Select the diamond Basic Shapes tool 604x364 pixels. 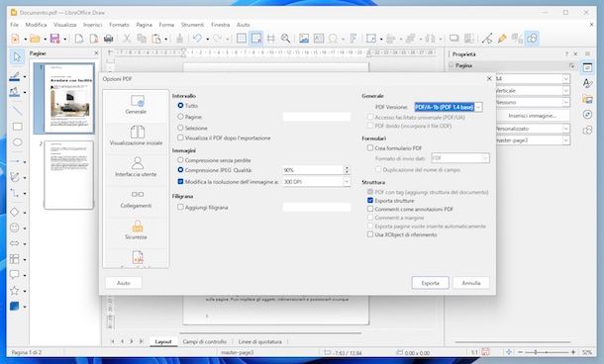click(14, 212)
